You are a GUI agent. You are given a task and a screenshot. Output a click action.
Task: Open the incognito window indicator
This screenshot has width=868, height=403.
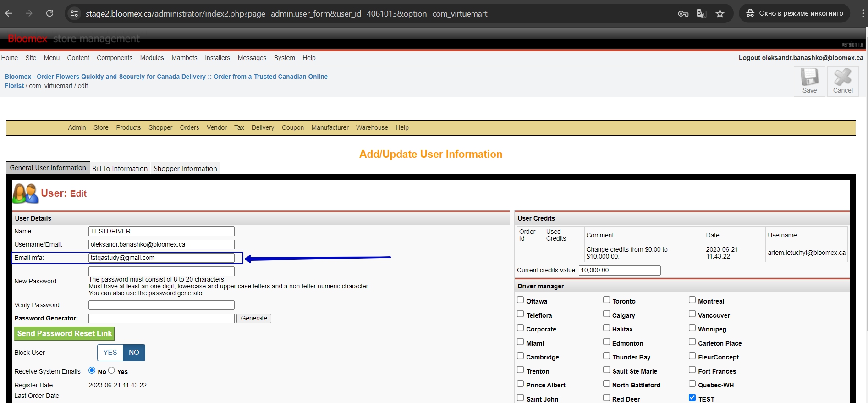coord(794,13)
